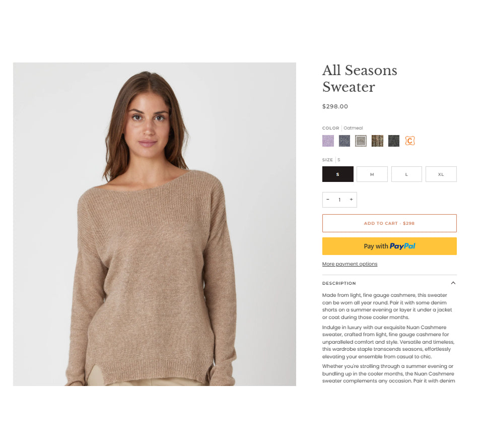Select the lavender purple color swatch
The image size is (486, 448).
[x=328, y=141]
